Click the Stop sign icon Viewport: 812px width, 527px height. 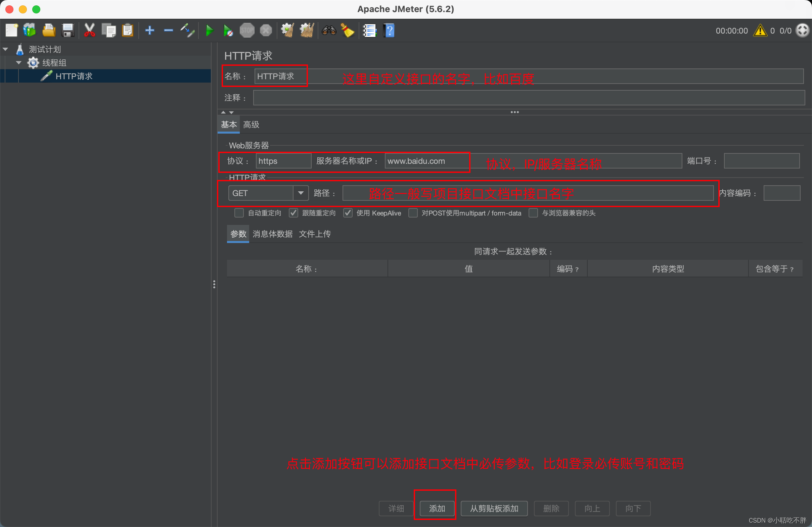(x=247, y=31)
